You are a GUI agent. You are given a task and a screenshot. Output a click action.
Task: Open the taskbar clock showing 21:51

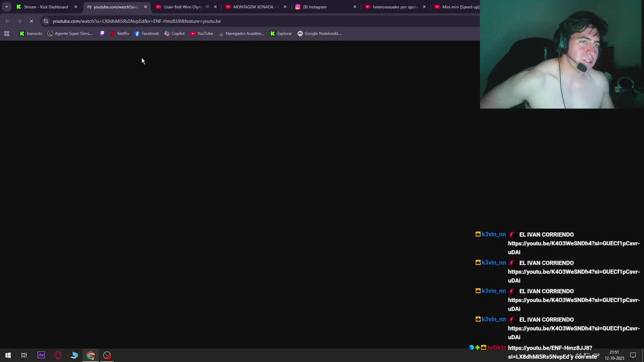click(x=614, y=355)
